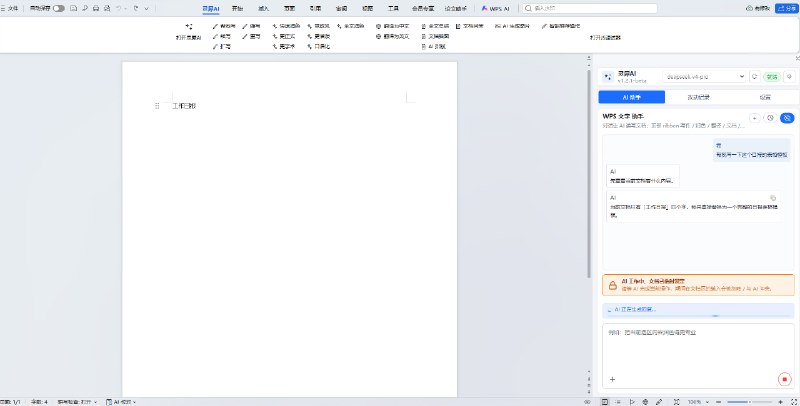Screen dimensions: 800x406
Task: Run 全文总结 from the ribbon
Action: pos(435,26)
